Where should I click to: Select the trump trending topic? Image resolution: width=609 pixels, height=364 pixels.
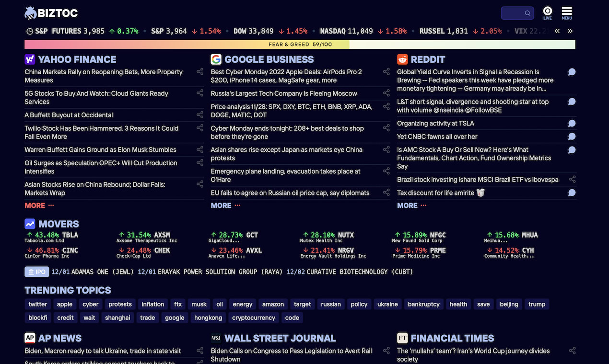[537, 304]
